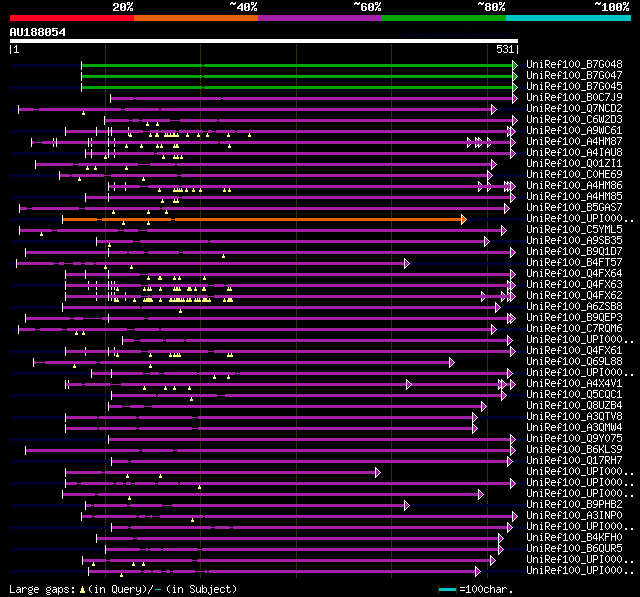The image size is (640, 597).
Task: Click the orange ~40% legend segment
Action: (196, 18)
